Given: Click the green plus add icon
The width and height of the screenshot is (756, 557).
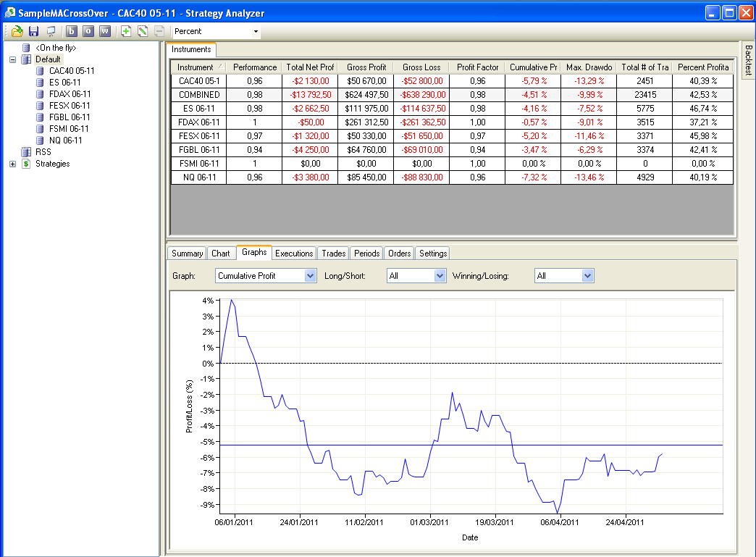Looking at the screenshot, I should click(x=126, y=31).
